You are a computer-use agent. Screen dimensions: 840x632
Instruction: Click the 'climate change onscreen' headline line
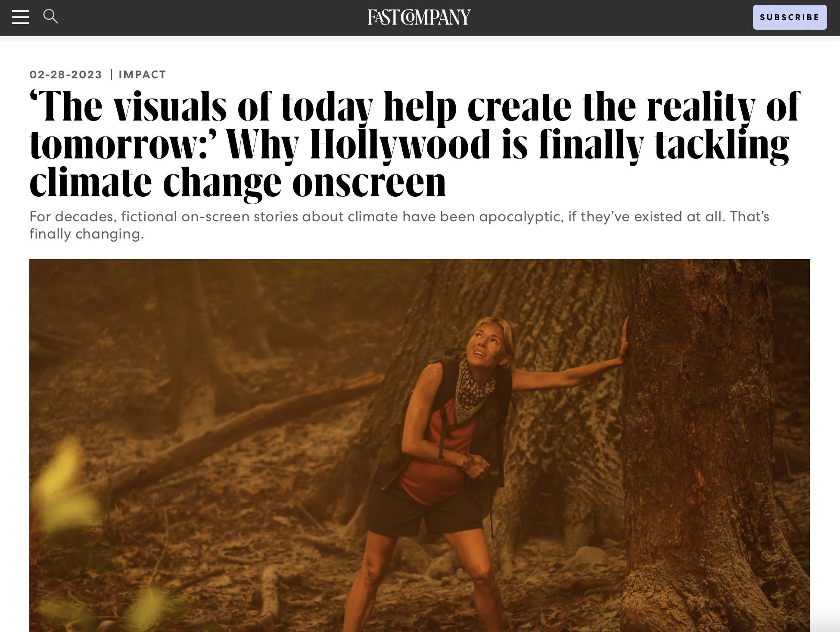coord(238,182)
